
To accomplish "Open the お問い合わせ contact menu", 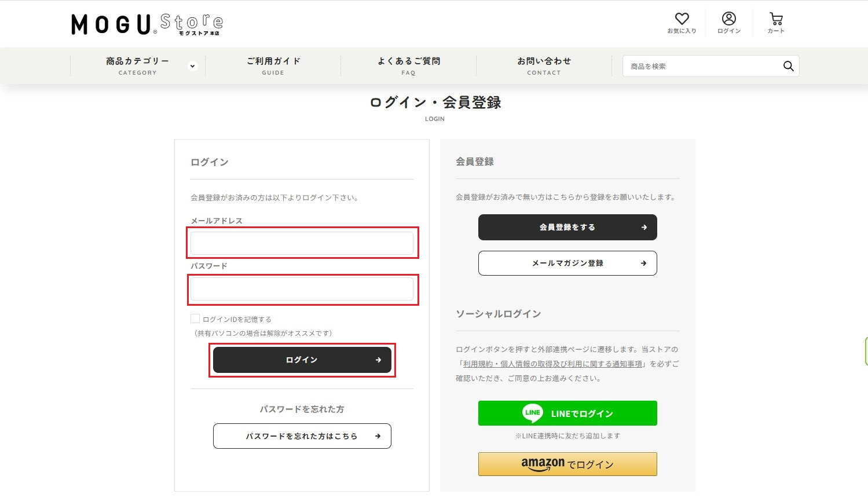I will click(x=544, y=66).
